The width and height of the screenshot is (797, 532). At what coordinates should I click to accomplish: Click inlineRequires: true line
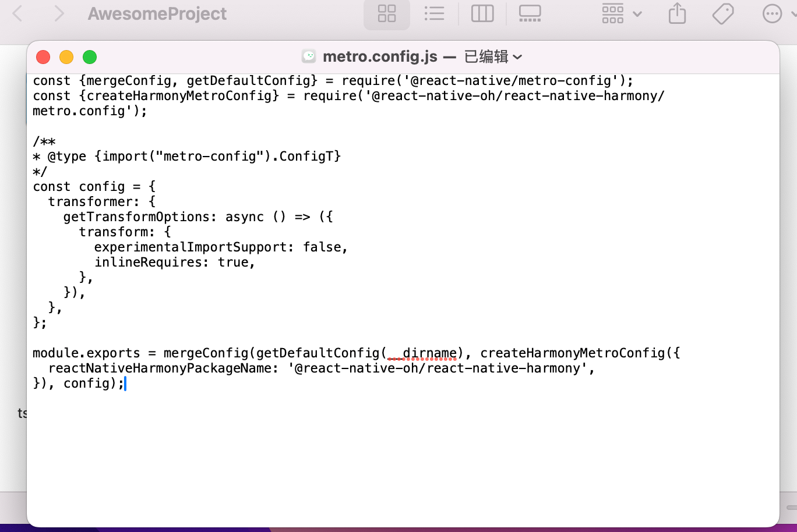click(x=175, y=262)
